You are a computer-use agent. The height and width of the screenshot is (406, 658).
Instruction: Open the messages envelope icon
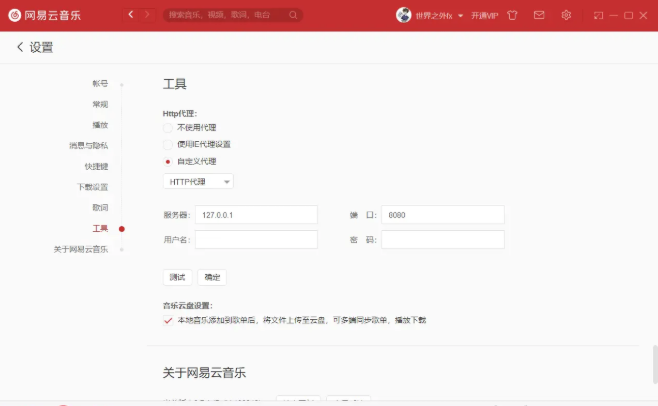539,15
